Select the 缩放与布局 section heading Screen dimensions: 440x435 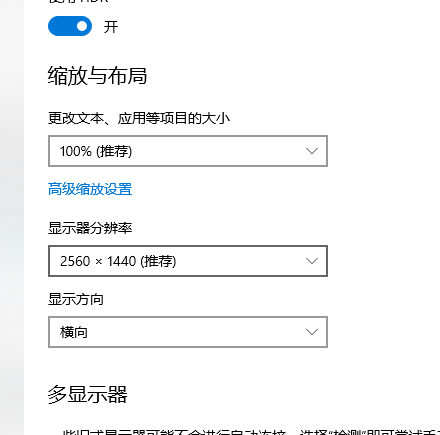(97, 76)
